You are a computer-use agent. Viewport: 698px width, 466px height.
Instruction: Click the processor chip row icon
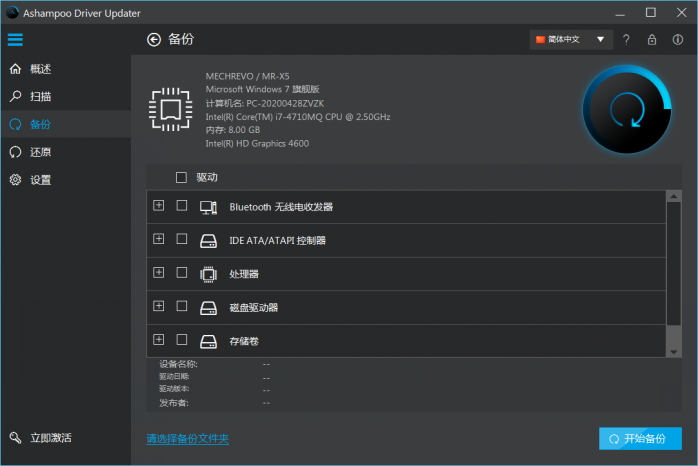coord(208,274)
